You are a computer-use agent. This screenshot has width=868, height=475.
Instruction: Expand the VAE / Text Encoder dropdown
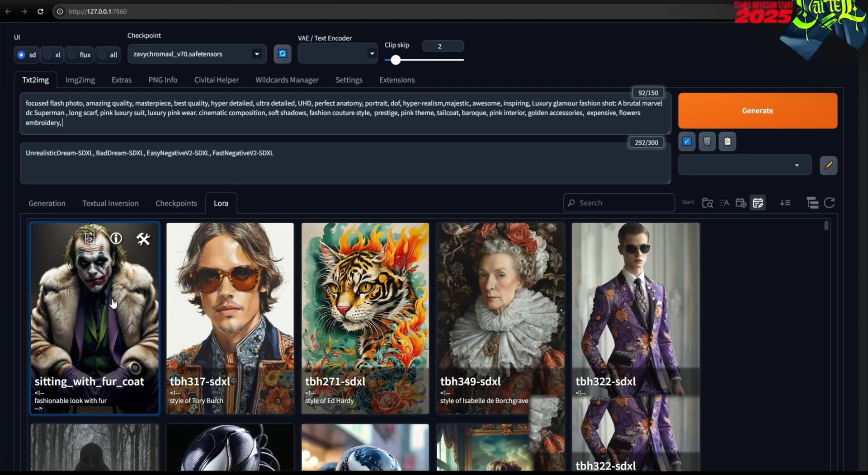[337, 53]
